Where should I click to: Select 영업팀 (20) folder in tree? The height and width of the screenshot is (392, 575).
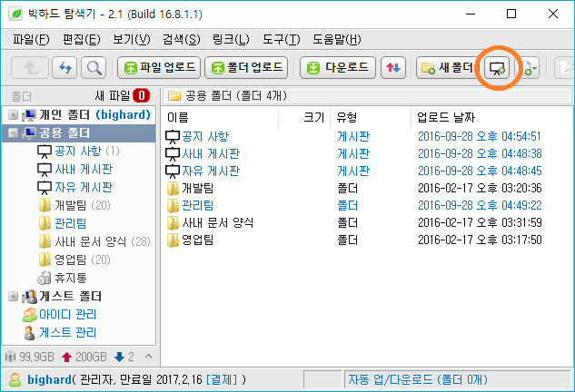(83, 260)
